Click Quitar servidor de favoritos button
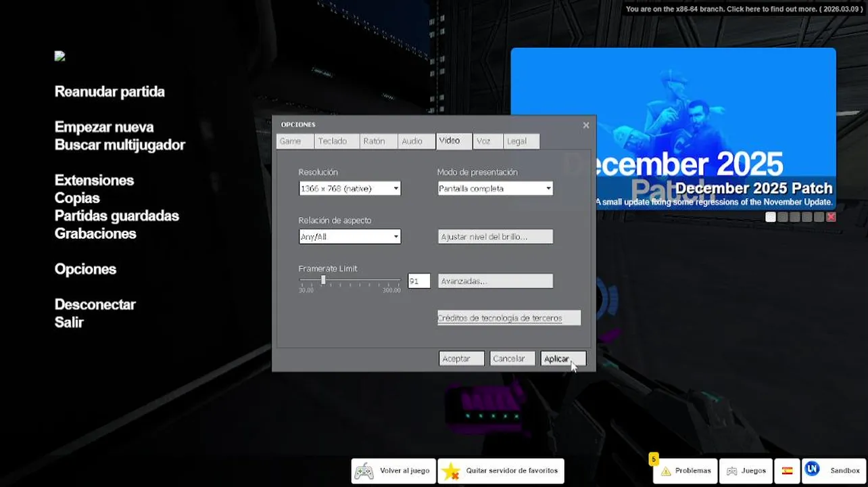 point(501,471)
